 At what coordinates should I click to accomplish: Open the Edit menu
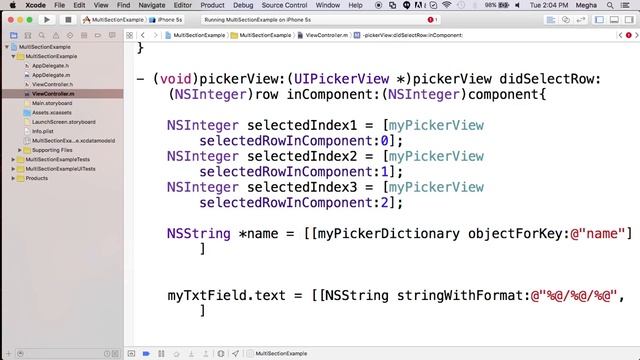pos(79,5)
